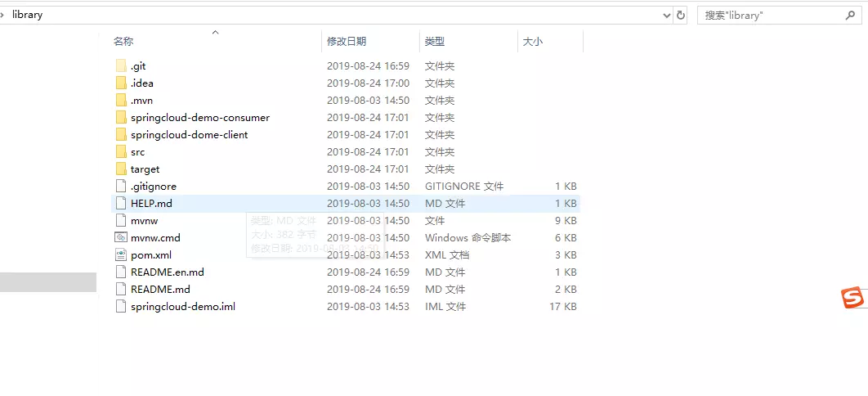Click the 3 KB size cell
Image resolution: width=868 pixels, height=396 pixels.
[x=566, y=254]
